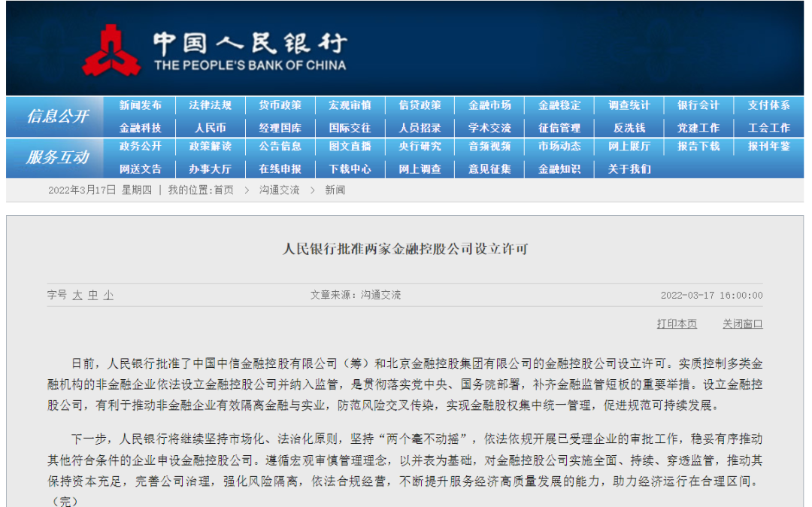Set the font size to small (小)
Viewport: 812px width, 507px height.
108,296
